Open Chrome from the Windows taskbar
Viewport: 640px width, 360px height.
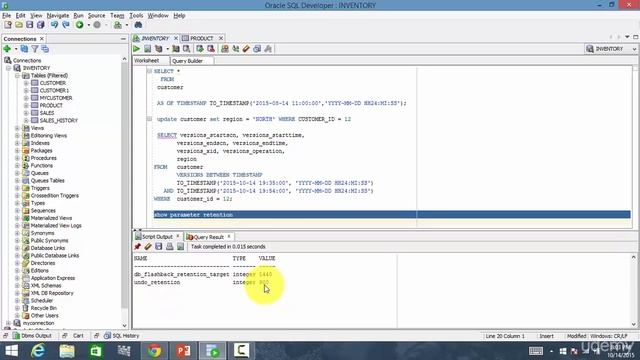click(x=154, y=351)
